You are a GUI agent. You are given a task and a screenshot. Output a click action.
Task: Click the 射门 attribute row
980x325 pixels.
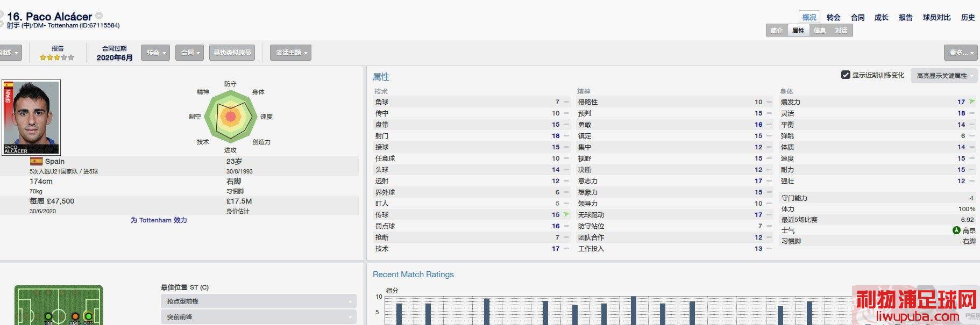pos(472,136)
